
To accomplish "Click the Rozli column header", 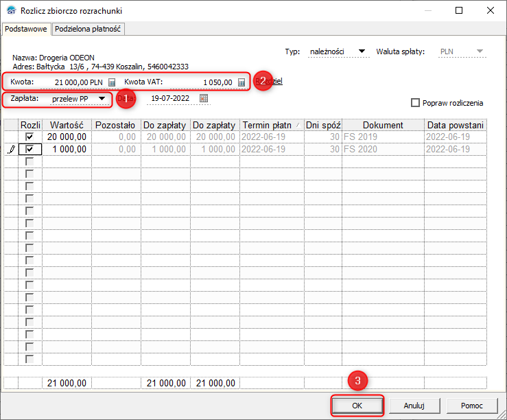I will click(x=30, y=125).
